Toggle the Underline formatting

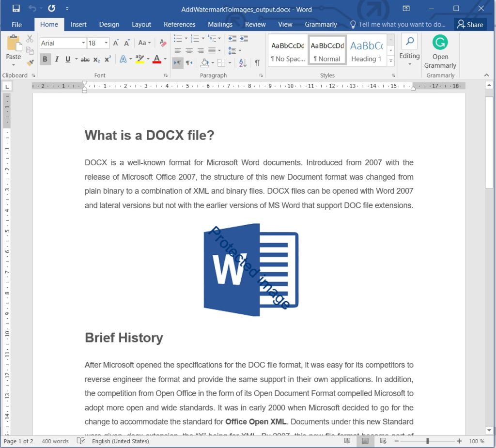68,59
